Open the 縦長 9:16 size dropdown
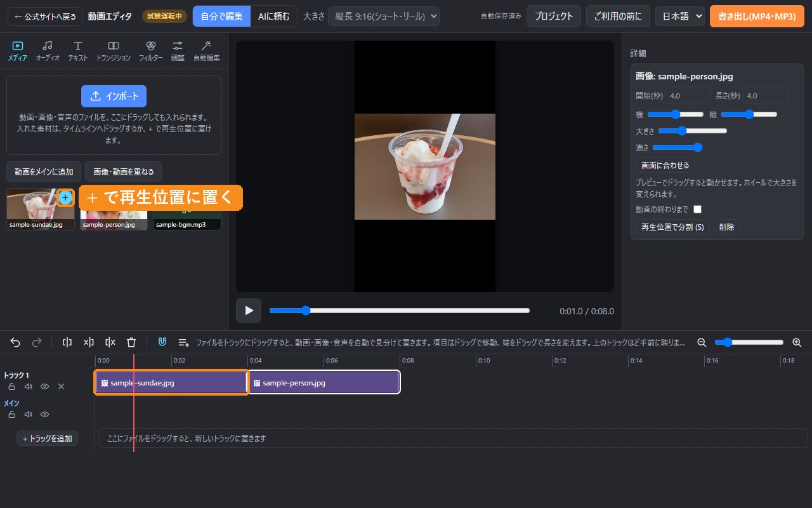812x508 pixels. pyautogui.click(x=383, y=17)
